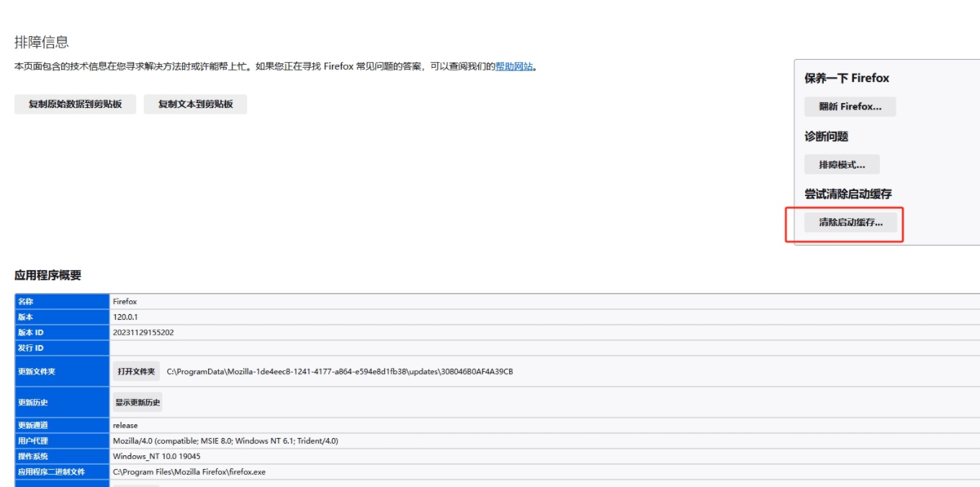
Task: Select the 用户代理 row header
Action: [x=62, y=440]
